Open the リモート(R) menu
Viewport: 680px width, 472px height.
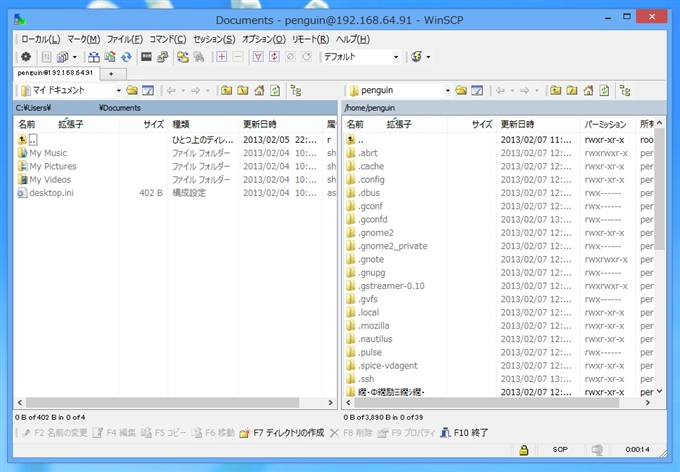click(311, 39)
